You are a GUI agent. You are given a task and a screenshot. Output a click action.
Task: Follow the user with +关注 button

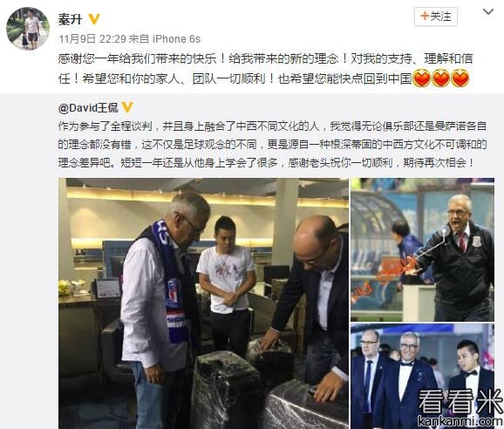pyautogui.click(x=435, y=17)
